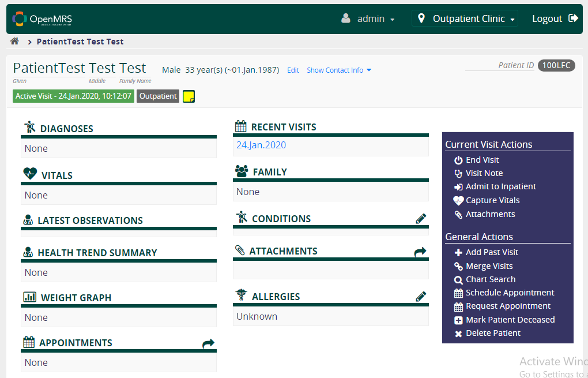
Task: Click the Delete Patient X icon
Action: pyautogui.click(x=458, y=334)
